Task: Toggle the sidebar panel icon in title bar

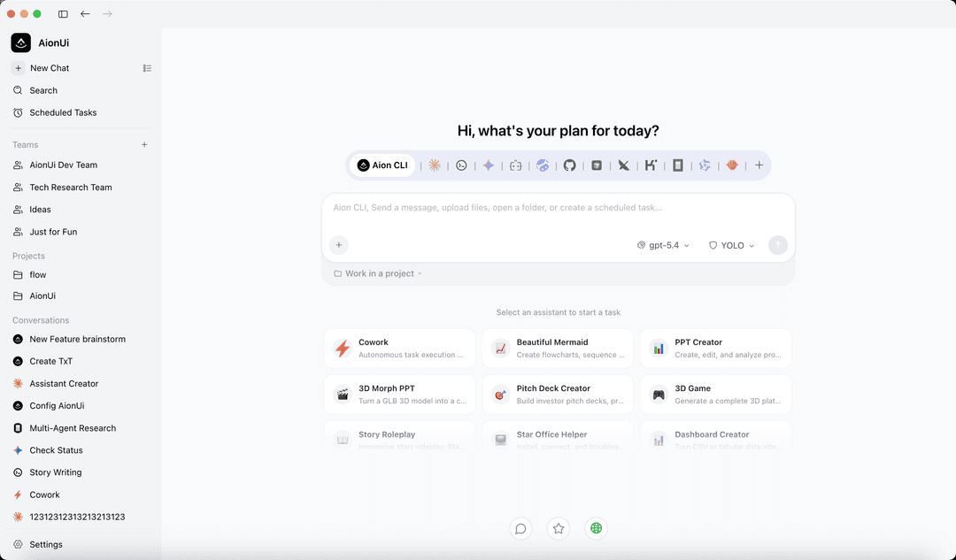Action: click(x=63, y=14)
